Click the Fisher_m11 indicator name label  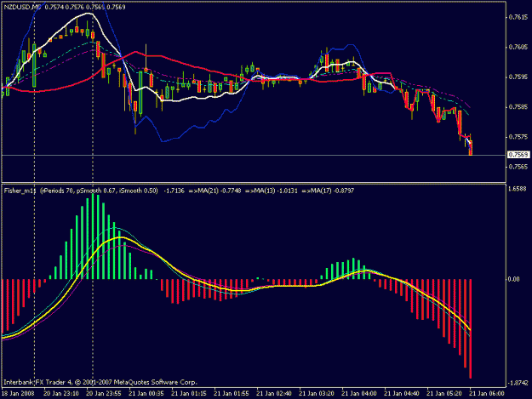pyautogui.click(x=20, y=191)
